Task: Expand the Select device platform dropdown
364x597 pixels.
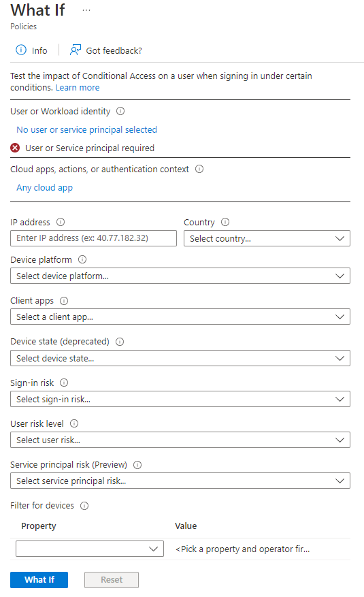Action: tap(180, 276)
